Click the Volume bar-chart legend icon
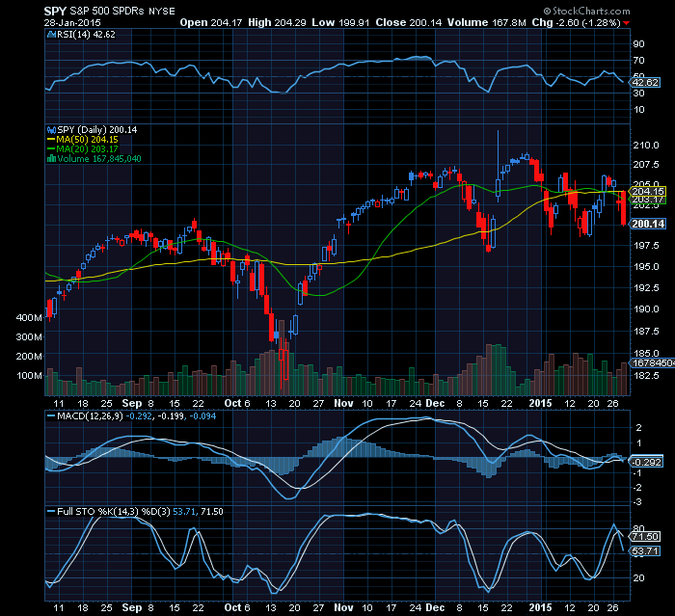 (51, 159)
